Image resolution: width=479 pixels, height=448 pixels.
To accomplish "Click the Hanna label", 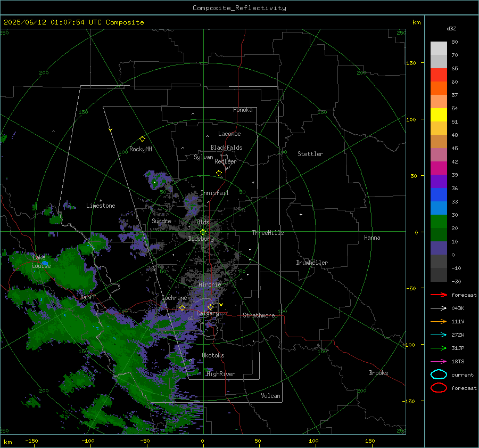I will click(x=372, y=238).
